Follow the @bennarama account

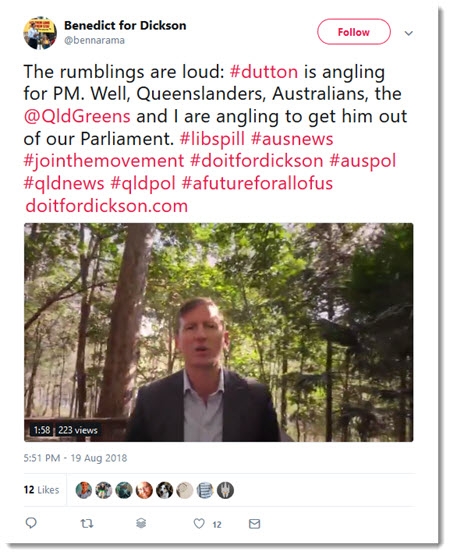point(354,32)
